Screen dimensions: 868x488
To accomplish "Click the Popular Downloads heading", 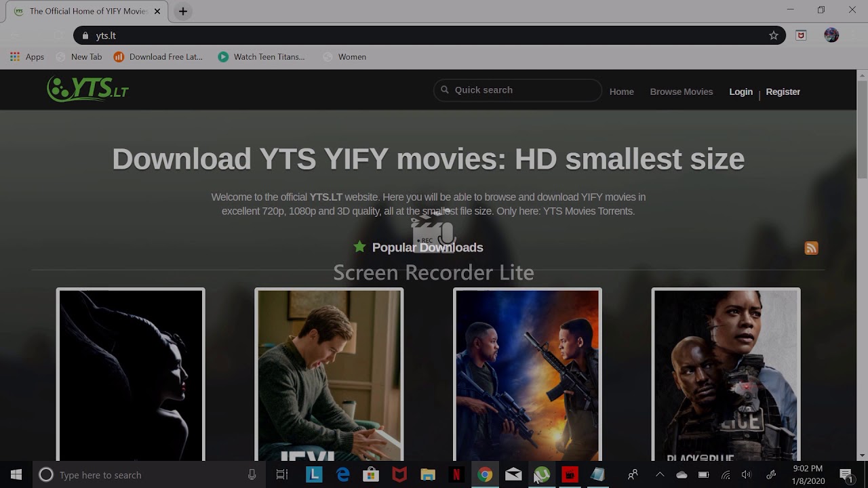I will pos(427,247).
